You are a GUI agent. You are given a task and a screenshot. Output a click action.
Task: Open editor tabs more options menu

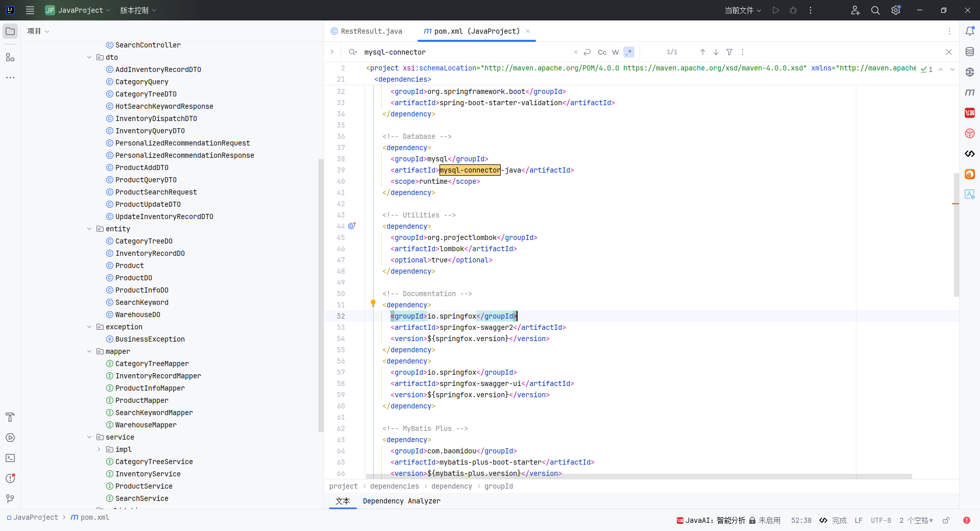point(949,31)
